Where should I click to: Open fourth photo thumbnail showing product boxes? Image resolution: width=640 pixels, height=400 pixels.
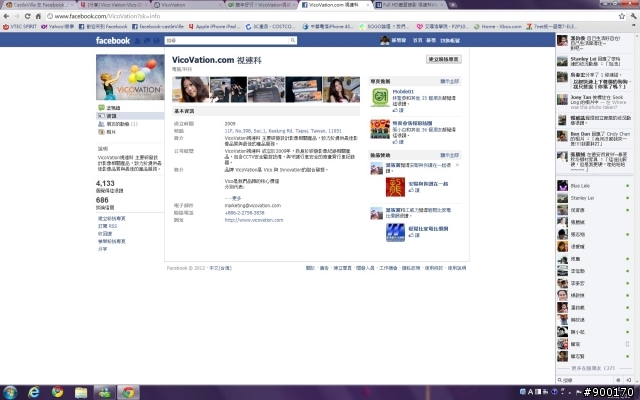304,89
